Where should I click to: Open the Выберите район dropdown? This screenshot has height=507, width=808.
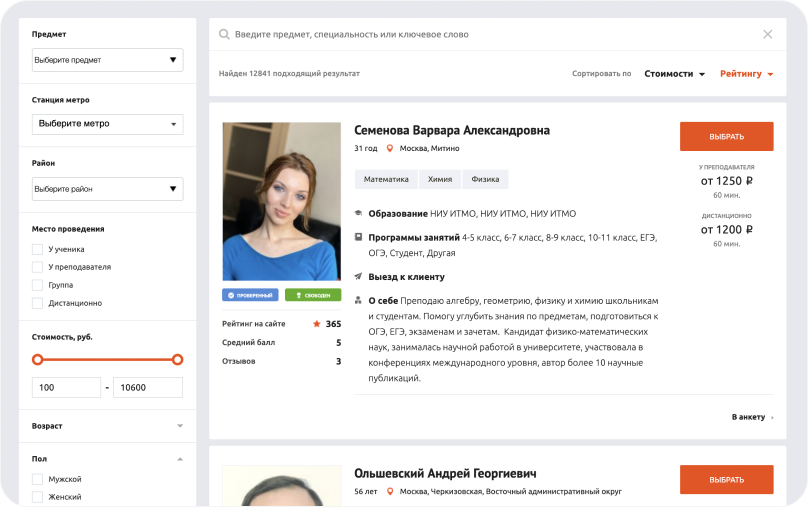pos(108,189)
